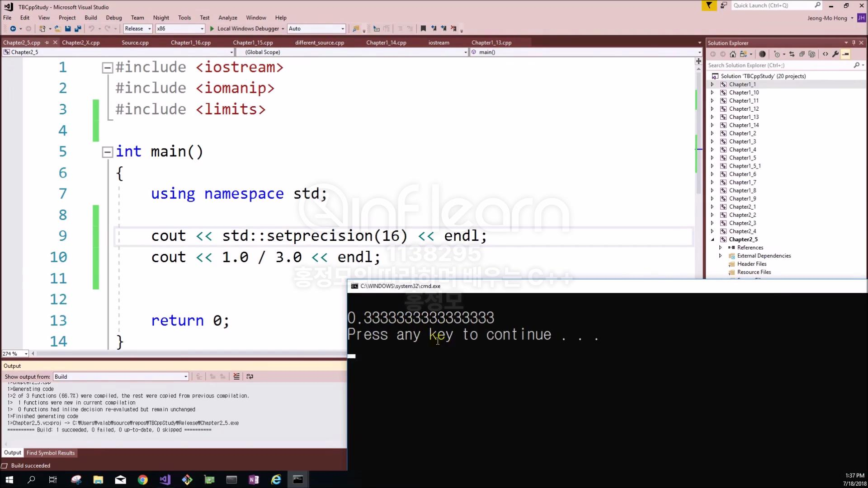Clear all bookmarks toolbar icon
868x488 pixels.
[453, 28]
